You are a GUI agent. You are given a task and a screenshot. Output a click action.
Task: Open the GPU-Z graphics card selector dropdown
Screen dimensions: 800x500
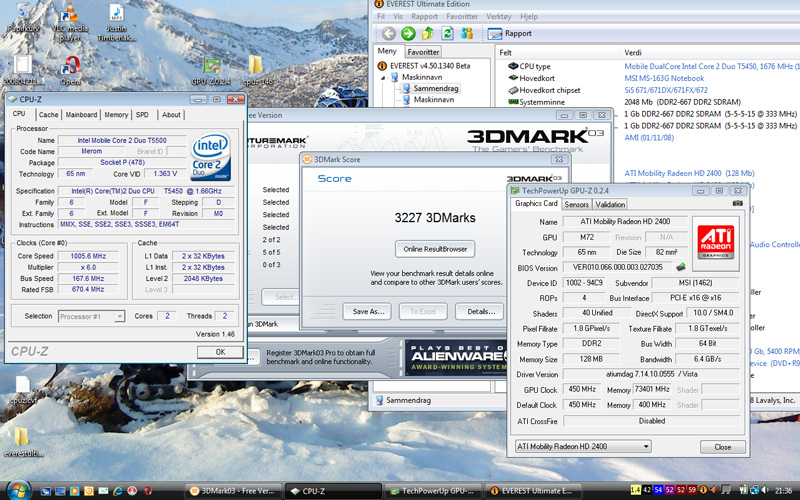[583, 446]
